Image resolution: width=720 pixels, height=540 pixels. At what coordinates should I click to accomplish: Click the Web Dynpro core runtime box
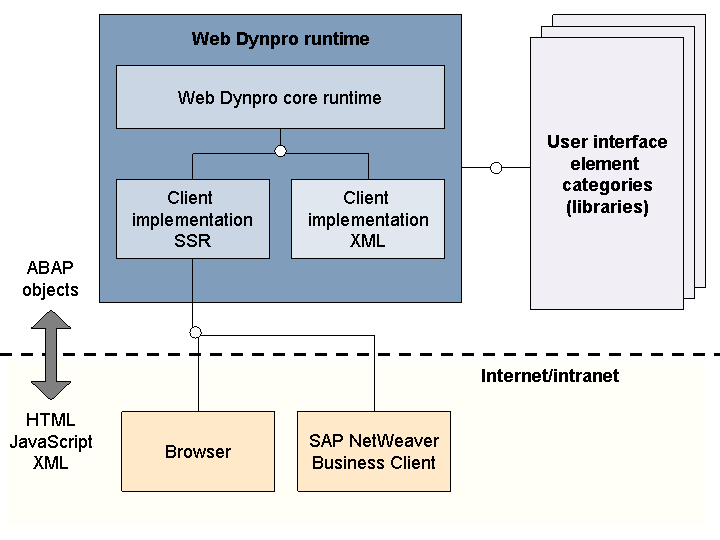coord(280,97)
